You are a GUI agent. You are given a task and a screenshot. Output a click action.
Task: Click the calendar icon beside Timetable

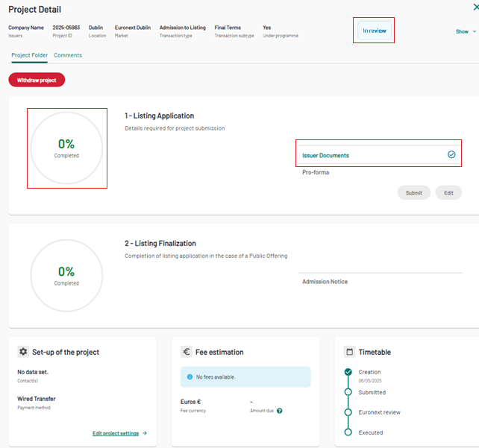pos(349,352)
